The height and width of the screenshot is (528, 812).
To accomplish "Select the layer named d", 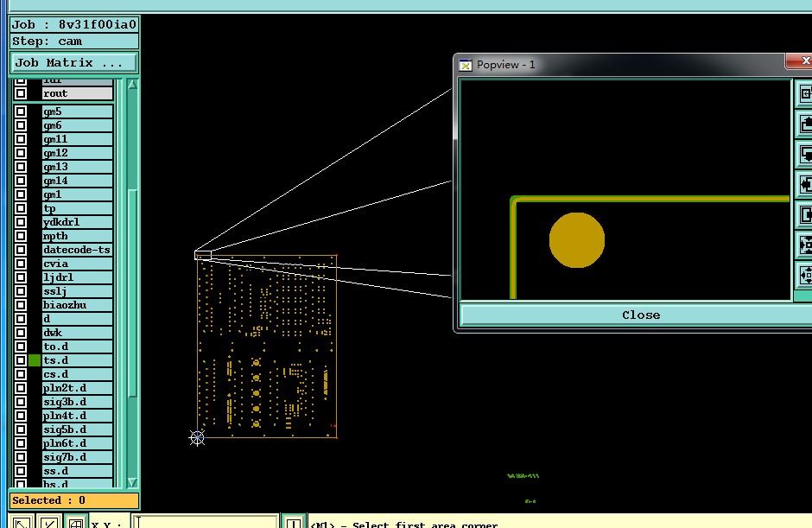I will click(x=77, y=319).
